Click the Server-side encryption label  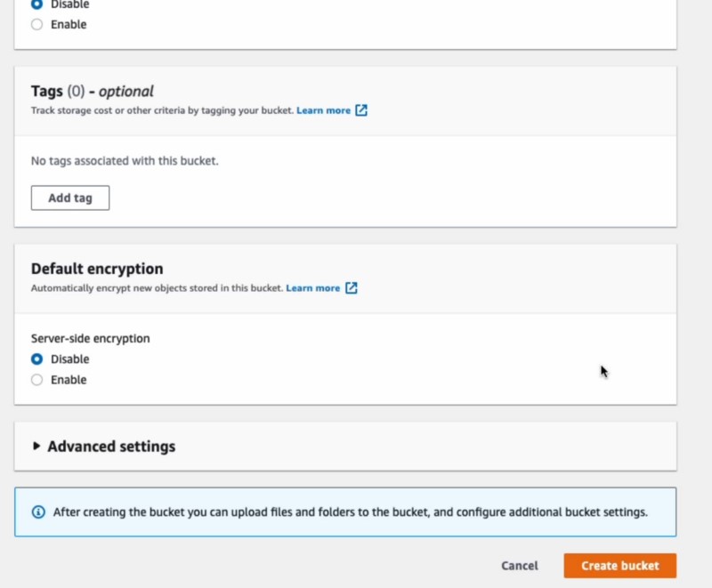(90, 339)
